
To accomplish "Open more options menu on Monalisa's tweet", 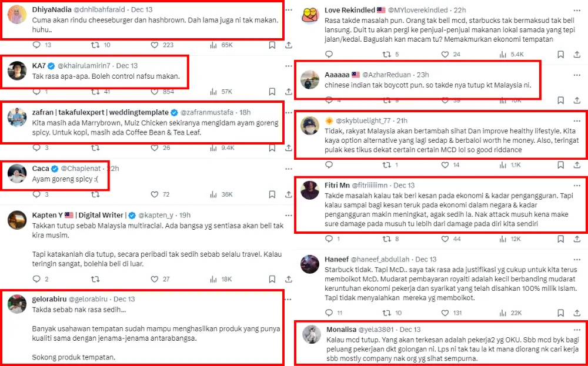I will pyautogui.click(x=576, y=330).
